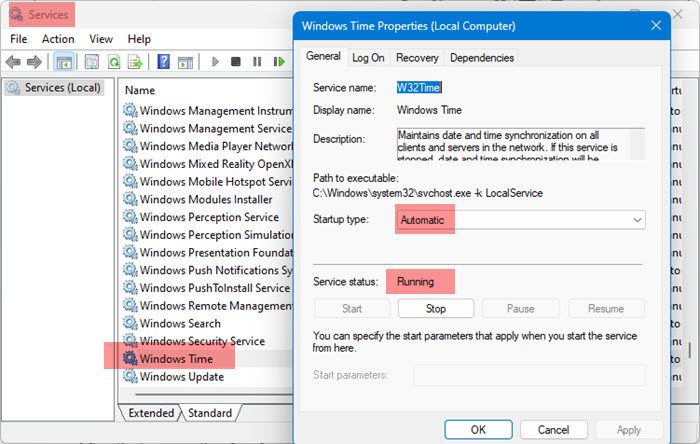Click the Properties sheet toolbar icon

tap(92, 62)
